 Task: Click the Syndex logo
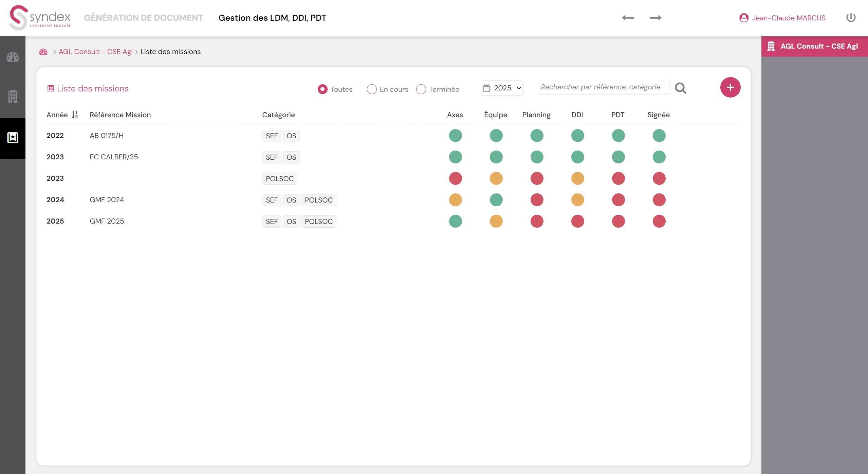[40, 18]
